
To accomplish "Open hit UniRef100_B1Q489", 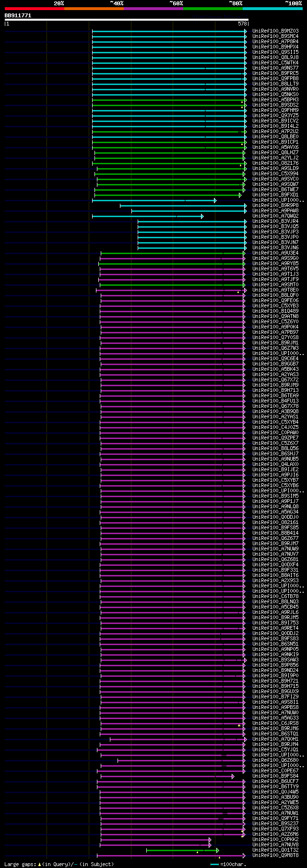I will [x=275, y=311].
